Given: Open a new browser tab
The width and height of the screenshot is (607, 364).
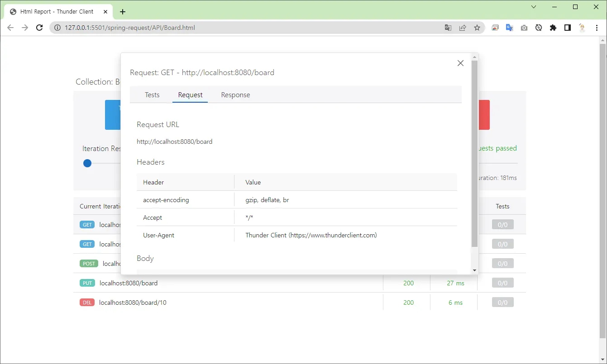Looking at the screenshot, I should [123, 12].
